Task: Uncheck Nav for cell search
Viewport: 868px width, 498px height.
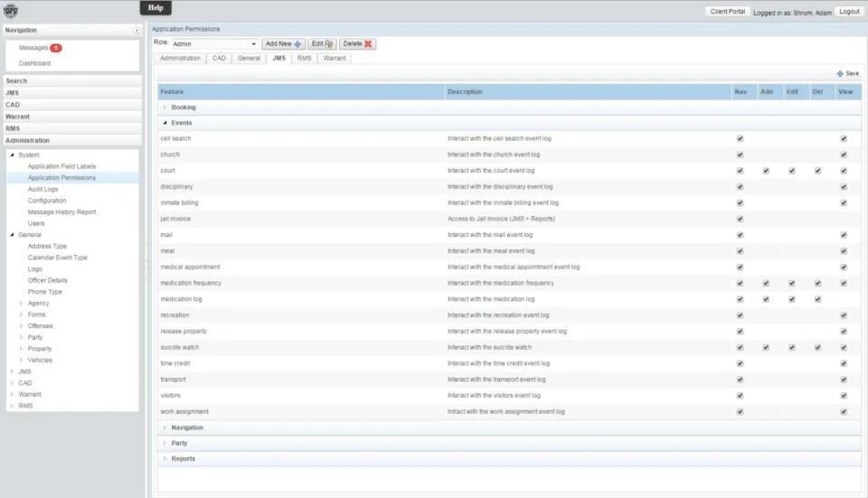Action: tap(741, 139)
